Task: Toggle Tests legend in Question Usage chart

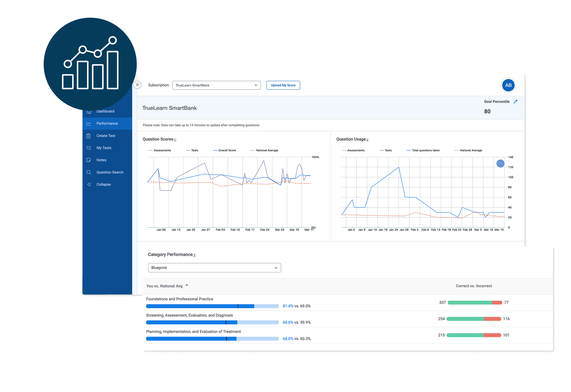Action: click(385, 150)
